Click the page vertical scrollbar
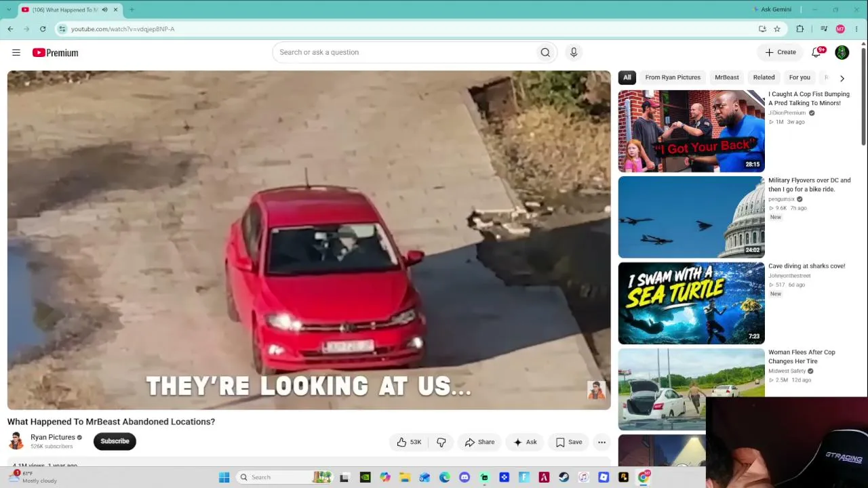This screenshot has height=488, width=868. tap(863, 95)
